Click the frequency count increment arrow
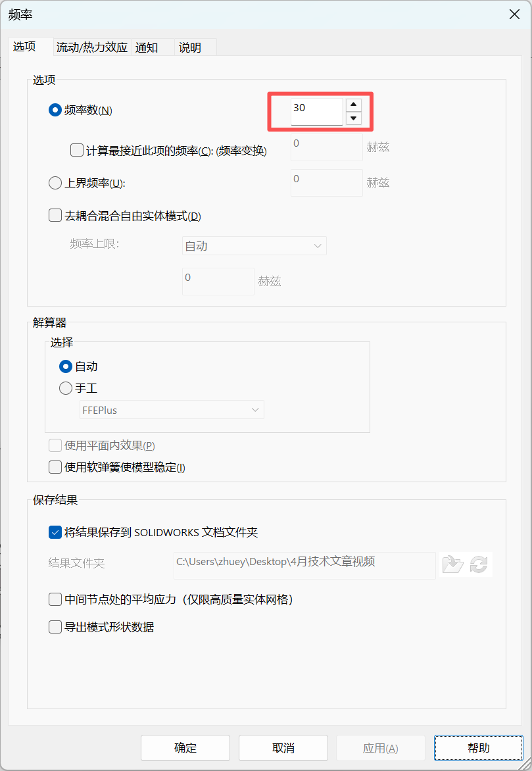The width and height of the screenshot is (532, 771). [354, 105]
